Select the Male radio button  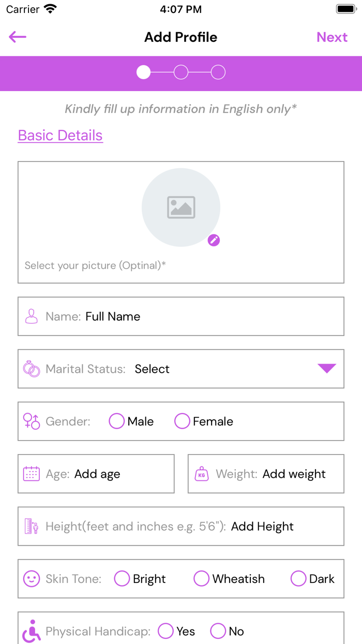(117, 421)
